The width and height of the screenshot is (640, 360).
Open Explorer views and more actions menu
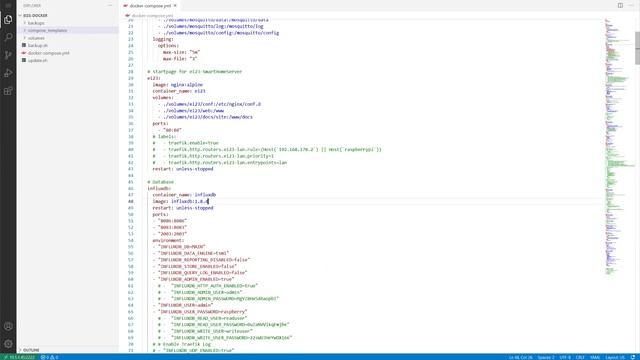tap(110, 5)
